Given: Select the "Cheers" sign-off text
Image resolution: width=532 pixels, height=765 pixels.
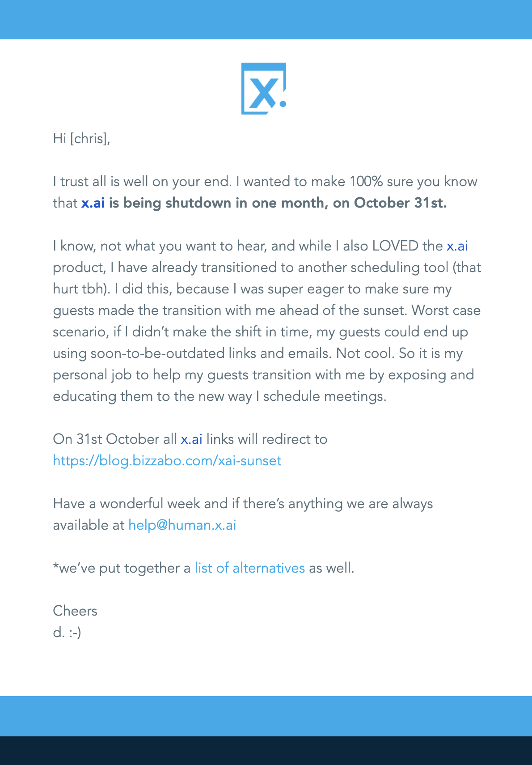Looking at the screenshot, I should click(75, 611).
